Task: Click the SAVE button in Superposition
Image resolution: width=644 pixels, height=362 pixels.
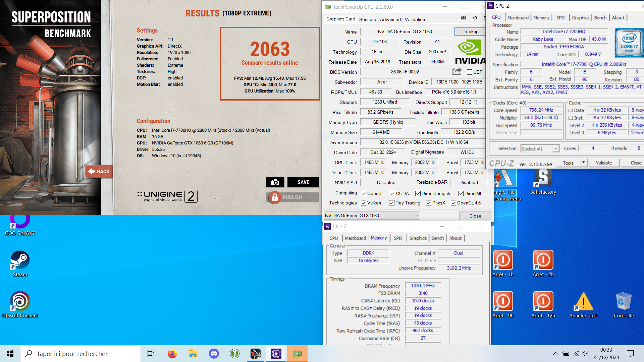Action: coord(303,182)
